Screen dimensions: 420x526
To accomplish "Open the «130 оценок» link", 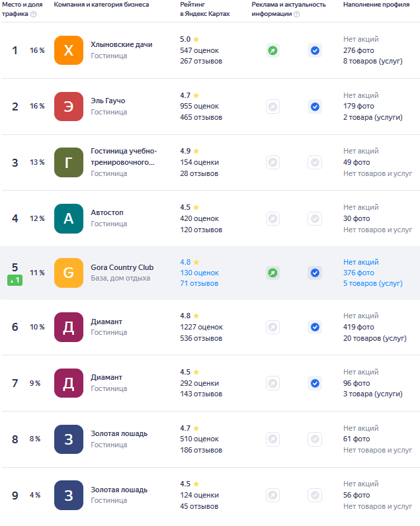I will 199,273.
